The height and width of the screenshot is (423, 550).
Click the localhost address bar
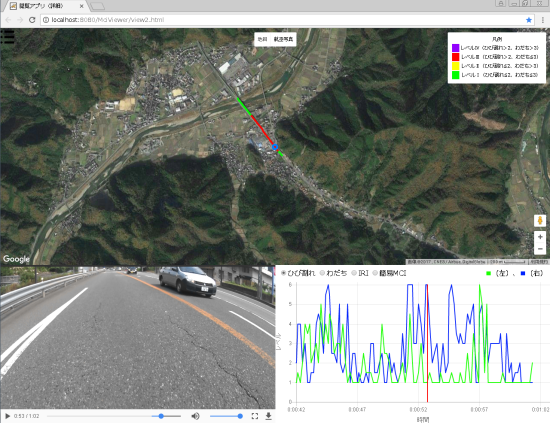click(282, 20)
